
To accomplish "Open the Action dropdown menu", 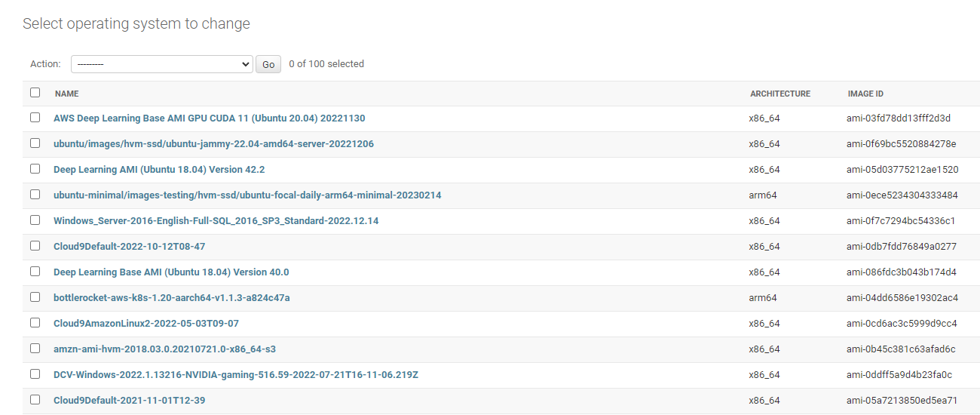I will (x=161, y=64).
